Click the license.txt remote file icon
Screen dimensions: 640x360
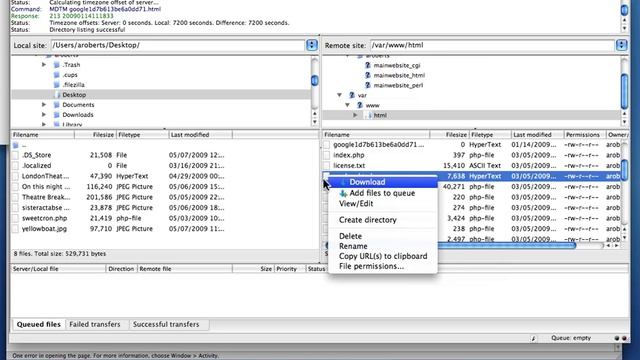pos(327,166)
